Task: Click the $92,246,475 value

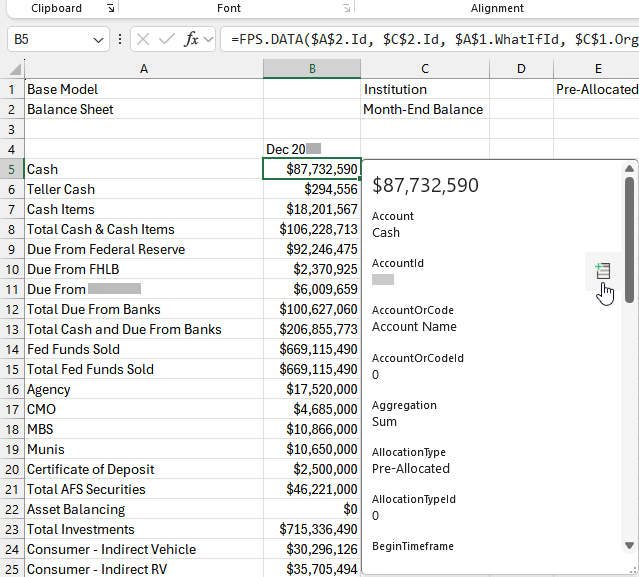Action: [x=322, y=249]
